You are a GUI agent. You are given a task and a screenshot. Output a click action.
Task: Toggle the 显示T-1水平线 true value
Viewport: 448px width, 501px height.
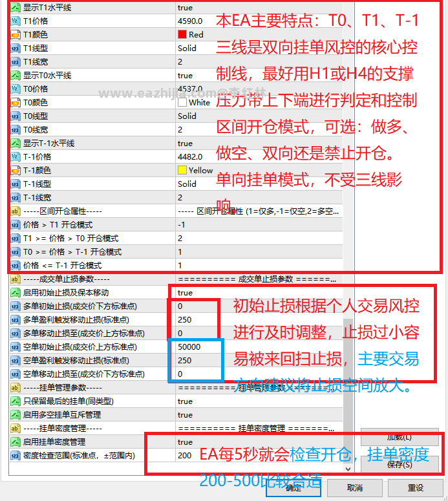point(185,143)
